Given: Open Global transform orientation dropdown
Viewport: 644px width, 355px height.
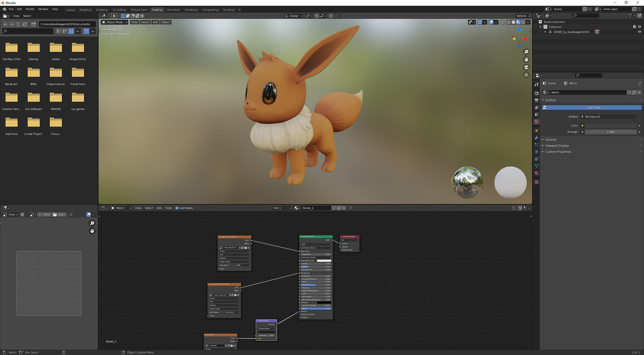Looking at the screenshot, I should [x=294, y=16].
